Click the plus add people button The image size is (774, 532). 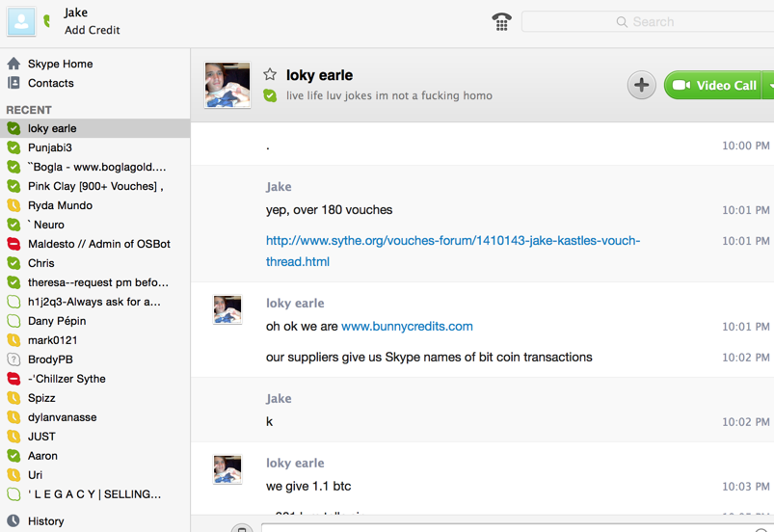coord(641,85)
